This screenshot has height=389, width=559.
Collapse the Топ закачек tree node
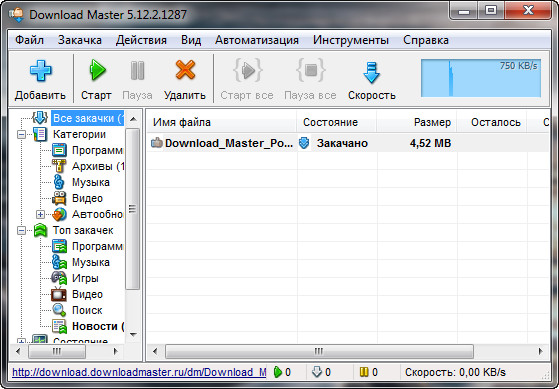[x=21, y=230]
